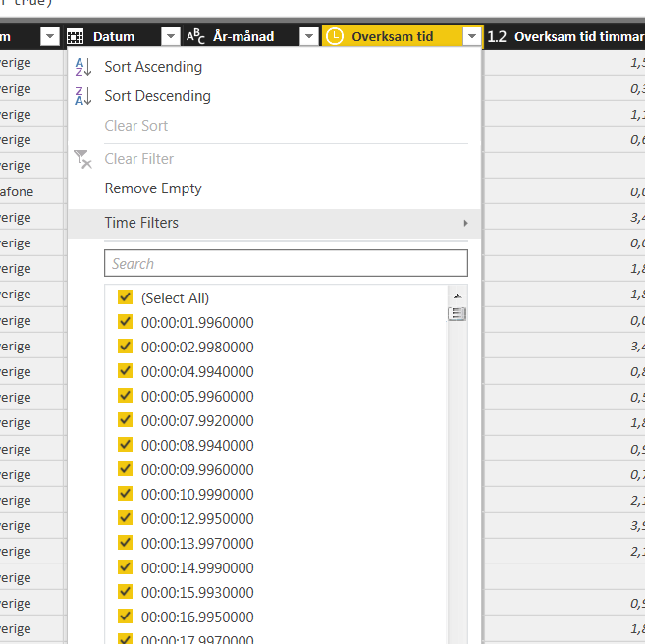The width and height of the screenshot is (645, 644).
Task: Uncheck value 00:00:15.9930000
Action: click(x=125, y=592)
